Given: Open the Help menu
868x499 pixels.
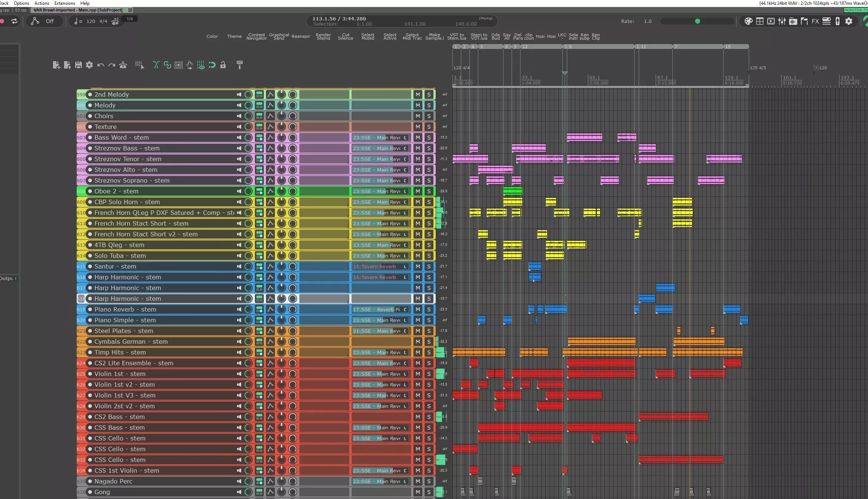Looking at the screenshot, I should coord(85,3).
